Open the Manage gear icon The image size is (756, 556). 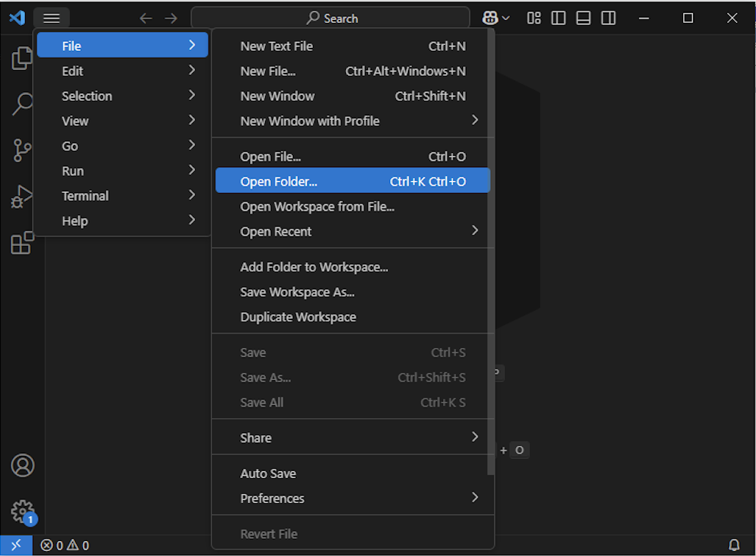pyautogui.click(x=22, y=511)
